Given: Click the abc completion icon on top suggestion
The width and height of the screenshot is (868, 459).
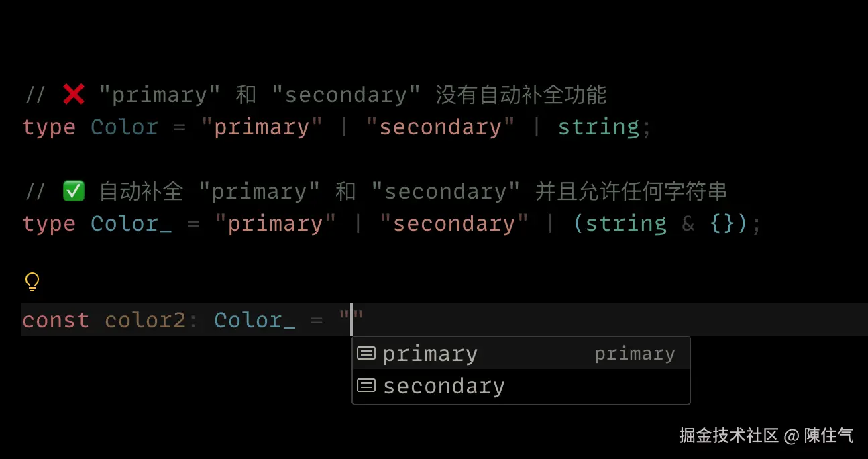Looking at the screenshot, I should point(366,352).
